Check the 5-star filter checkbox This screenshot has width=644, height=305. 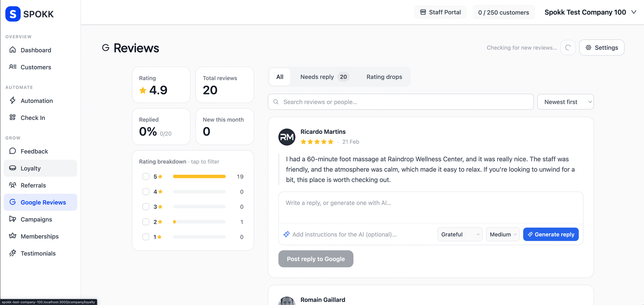tap(146, 176)
